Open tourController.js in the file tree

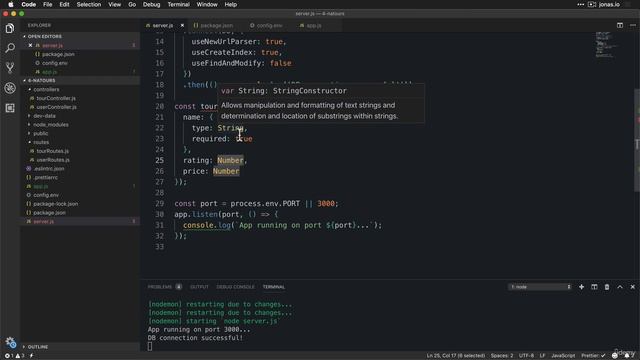pos(56,98)
